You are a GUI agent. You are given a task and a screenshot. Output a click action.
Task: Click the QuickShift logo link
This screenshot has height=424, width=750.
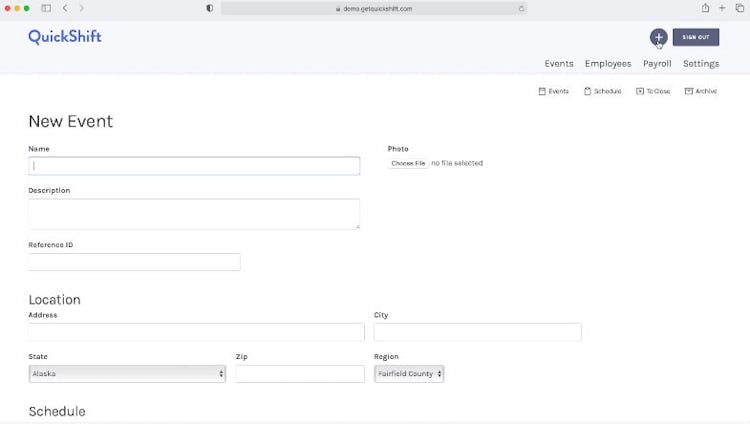[65, 37]
